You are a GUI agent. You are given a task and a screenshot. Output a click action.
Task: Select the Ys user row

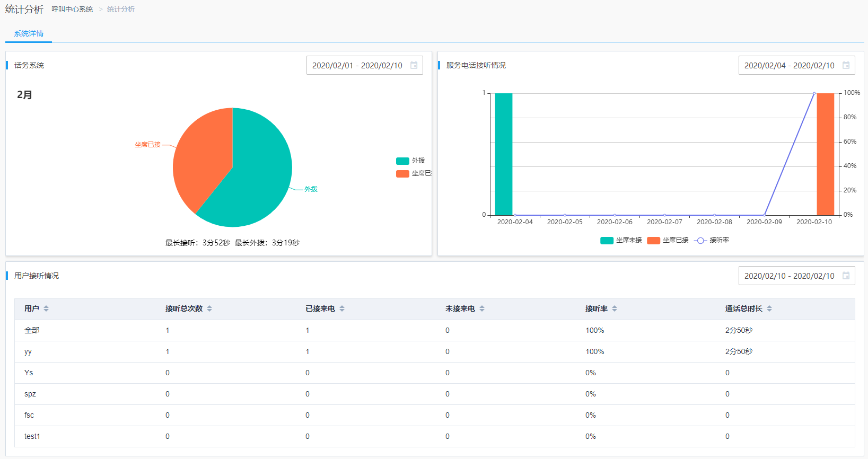(434, 373)
